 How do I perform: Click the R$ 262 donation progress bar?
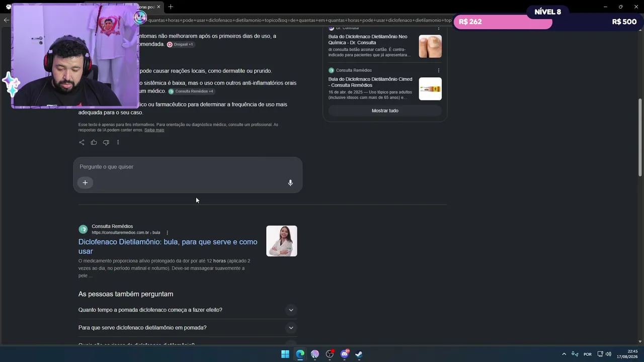point(503,22)
